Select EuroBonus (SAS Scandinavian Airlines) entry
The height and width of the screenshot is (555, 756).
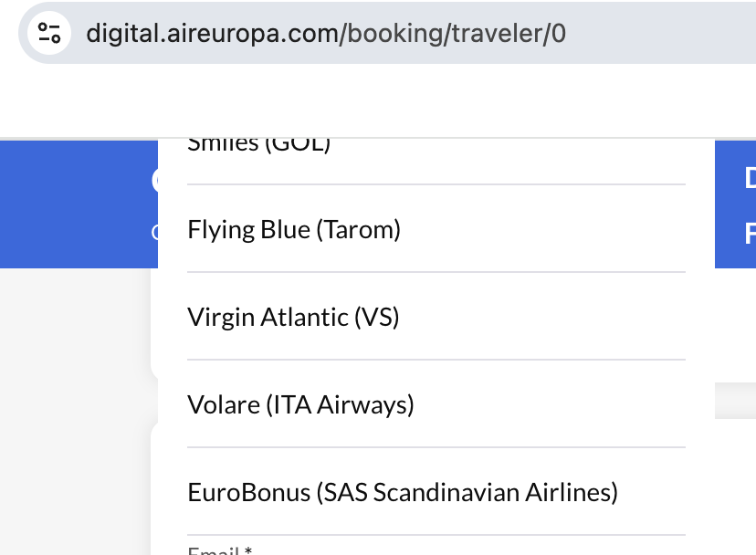(403, 492)
